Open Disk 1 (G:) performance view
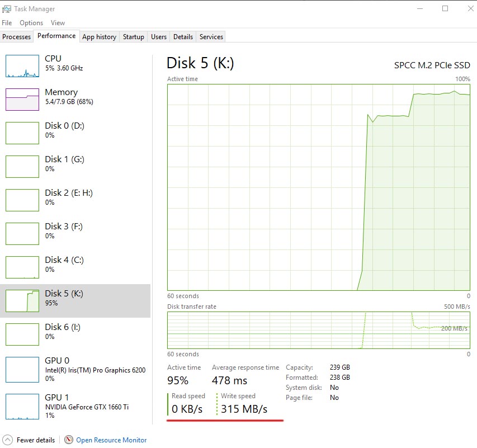 pyautogui.click(x=64, y=164)
